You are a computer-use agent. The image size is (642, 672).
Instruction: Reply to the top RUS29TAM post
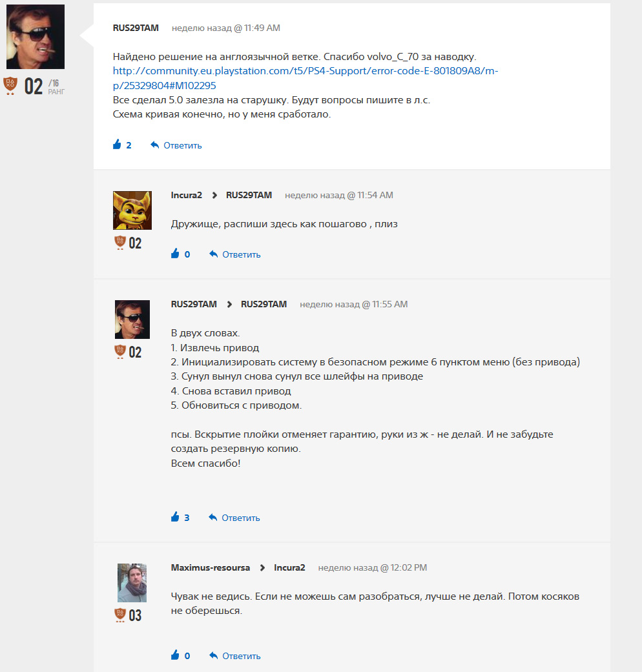pos(176,145)
